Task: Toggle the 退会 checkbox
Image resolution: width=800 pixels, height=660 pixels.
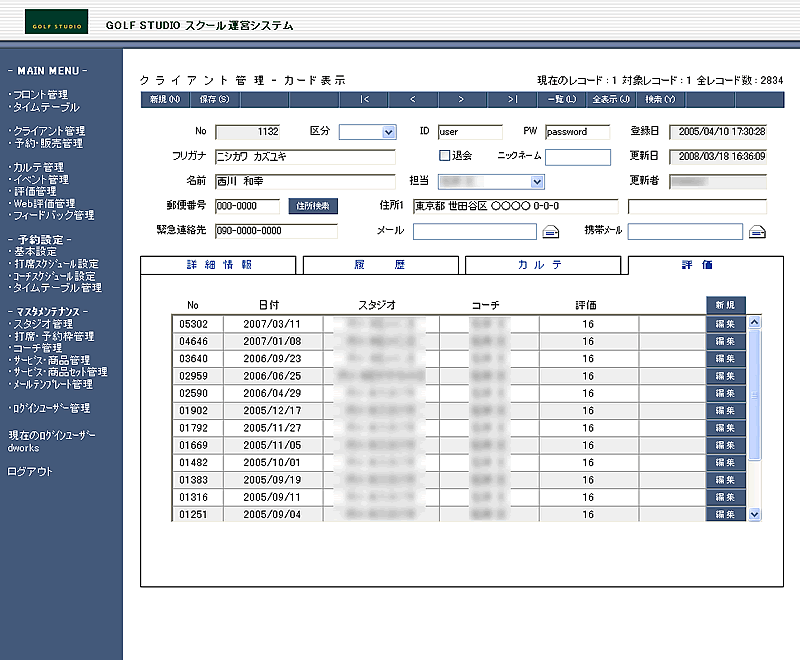Action: pyautogui.click(x=444, y=156)
